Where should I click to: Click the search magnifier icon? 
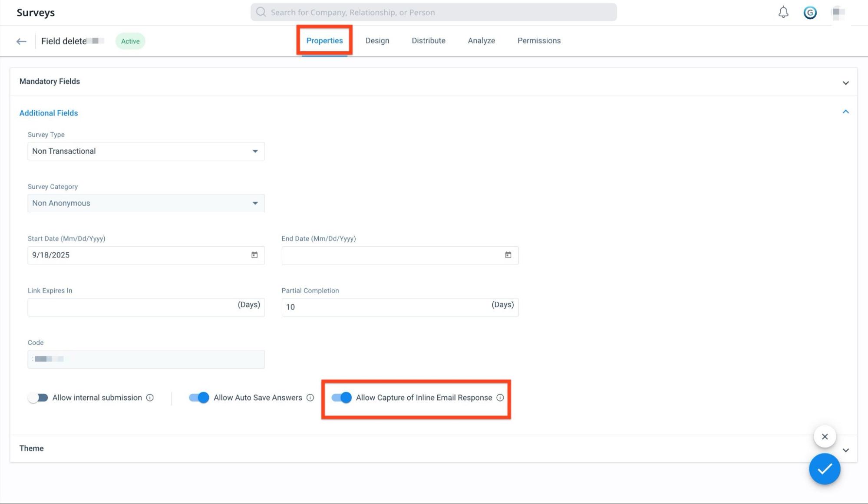pos(261,12)
